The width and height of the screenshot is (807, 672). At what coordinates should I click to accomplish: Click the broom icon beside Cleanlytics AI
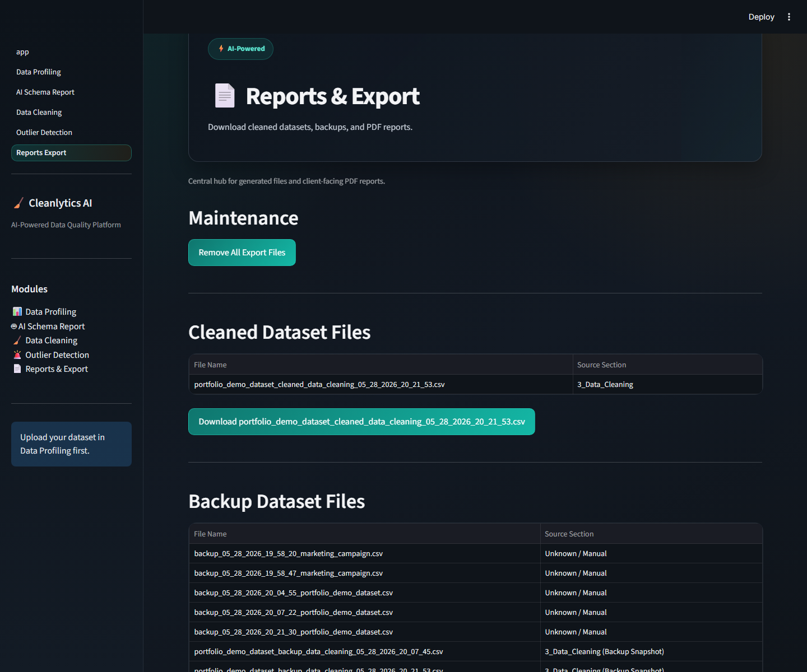(18, 203)
